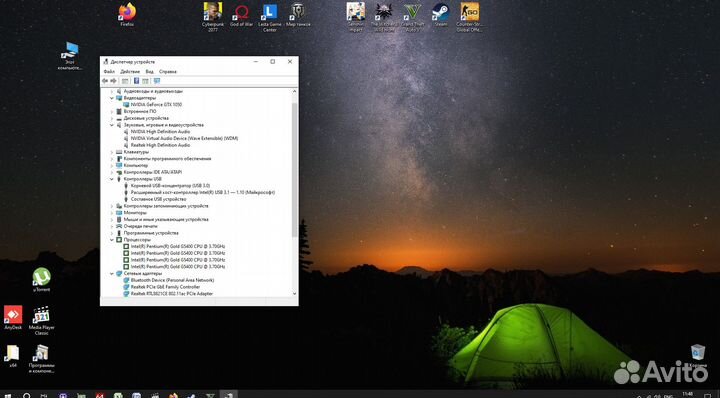Open the Steam desktop shortcut
The height and width of the screenshot is (398, 720).
click(x=441, y=14)
